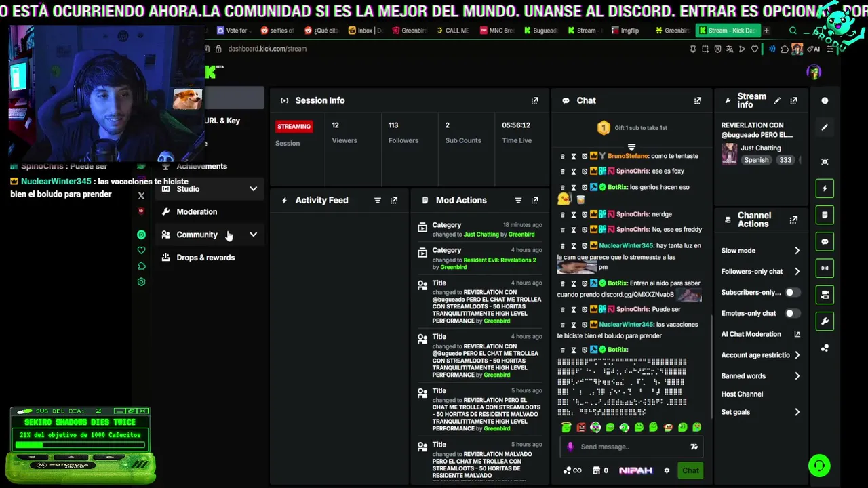Click the three-dots cluster icon in right sidebar
868x488 pixels.
coord(825,348)
